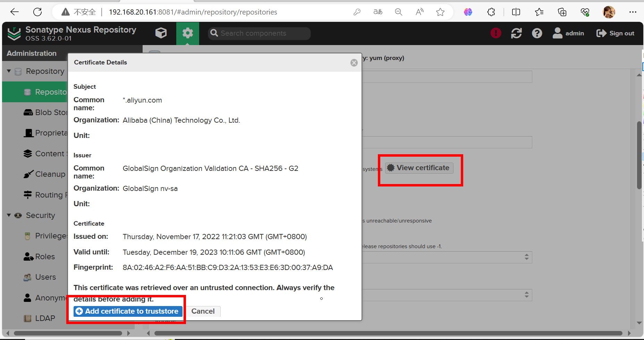The width and height of the screenshot is (644, 340).
Task: Click the insecure connection warning icon
Action: [65, 12]
